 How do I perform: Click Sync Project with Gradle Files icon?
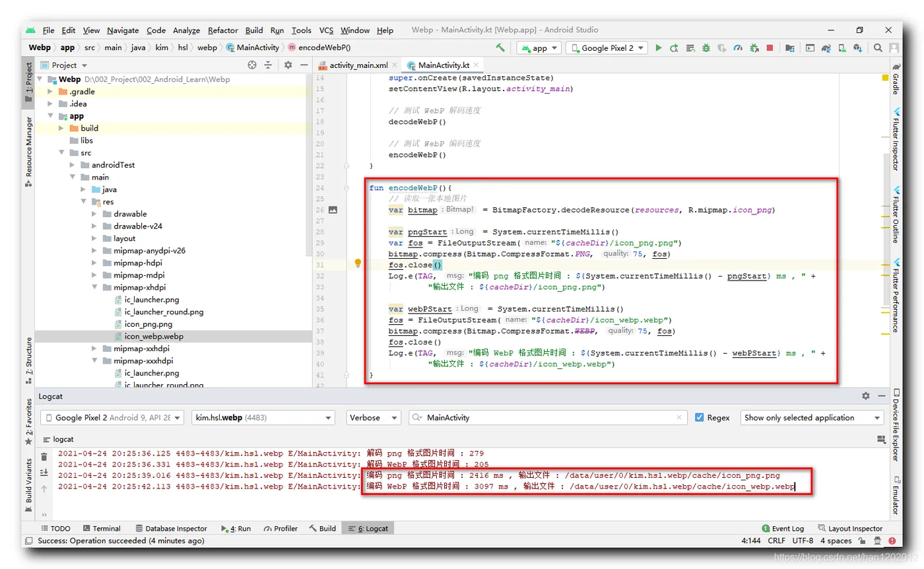click(x=826, y=48)
